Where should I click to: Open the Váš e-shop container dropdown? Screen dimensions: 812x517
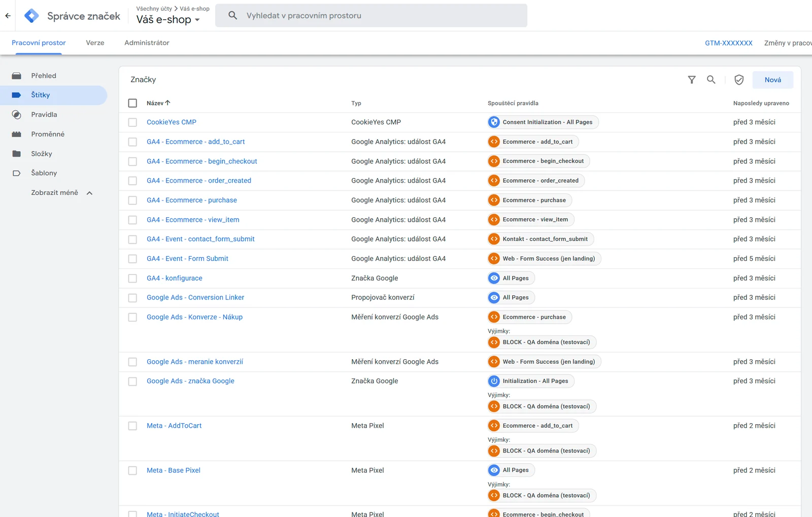click(168, 20)
